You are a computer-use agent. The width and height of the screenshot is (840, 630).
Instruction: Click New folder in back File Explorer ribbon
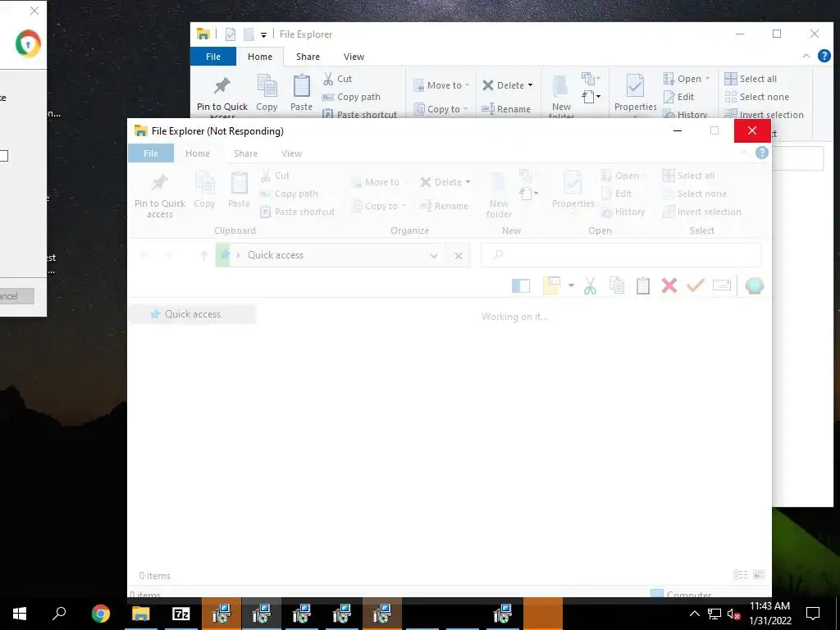[x=561, y=97]
